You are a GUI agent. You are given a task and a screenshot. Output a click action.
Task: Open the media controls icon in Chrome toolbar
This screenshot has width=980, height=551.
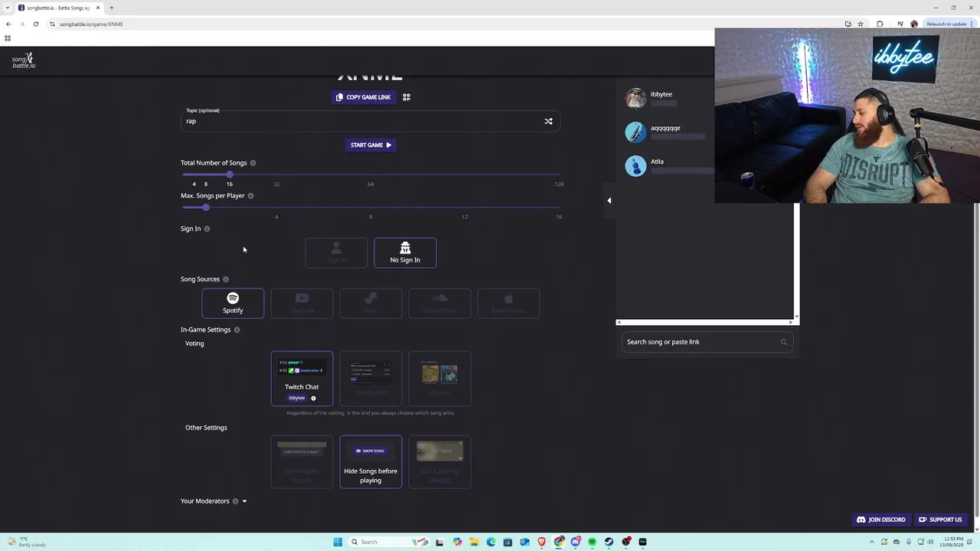[x=900, y=24]
